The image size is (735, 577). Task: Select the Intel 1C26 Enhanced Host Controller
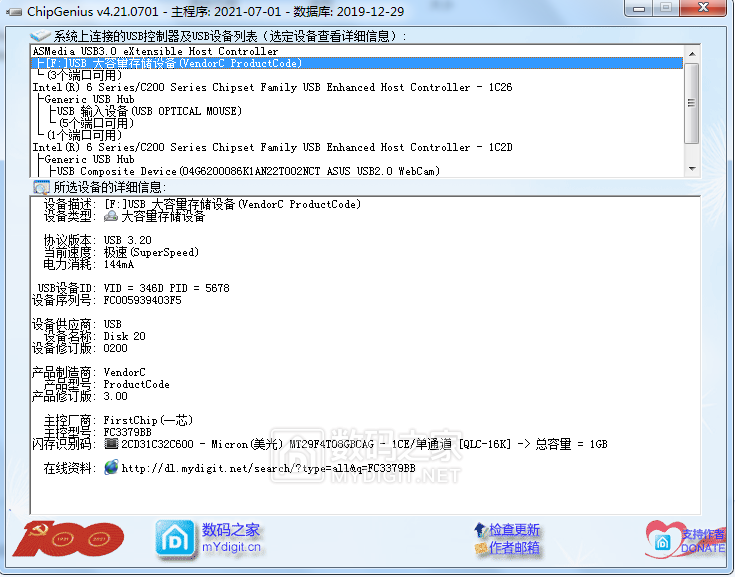coord(272,87)
